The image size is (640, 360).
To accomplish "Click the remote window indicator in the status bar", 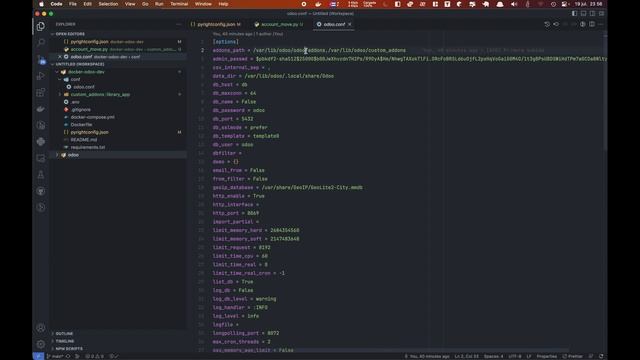I will coord(38,356).
